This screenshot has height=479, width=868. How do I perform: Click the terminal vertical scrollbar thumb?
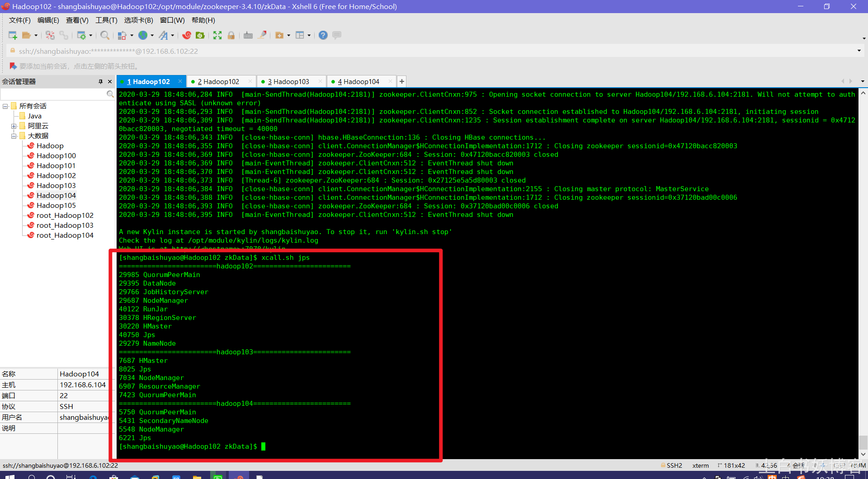pyautogui.click(x=863, y=442)
